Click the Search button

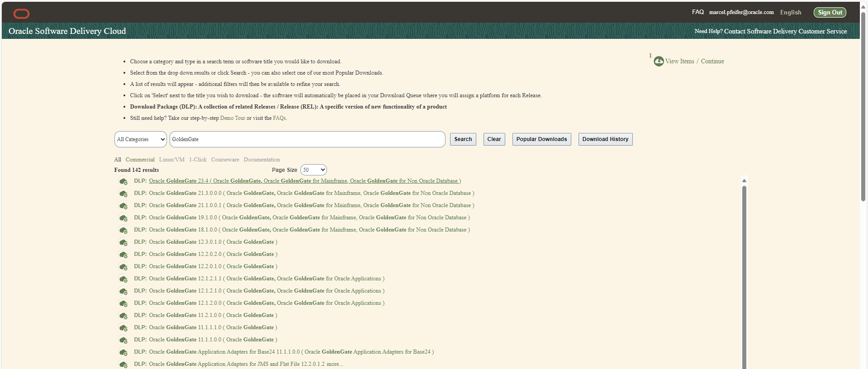pos(463,139)
